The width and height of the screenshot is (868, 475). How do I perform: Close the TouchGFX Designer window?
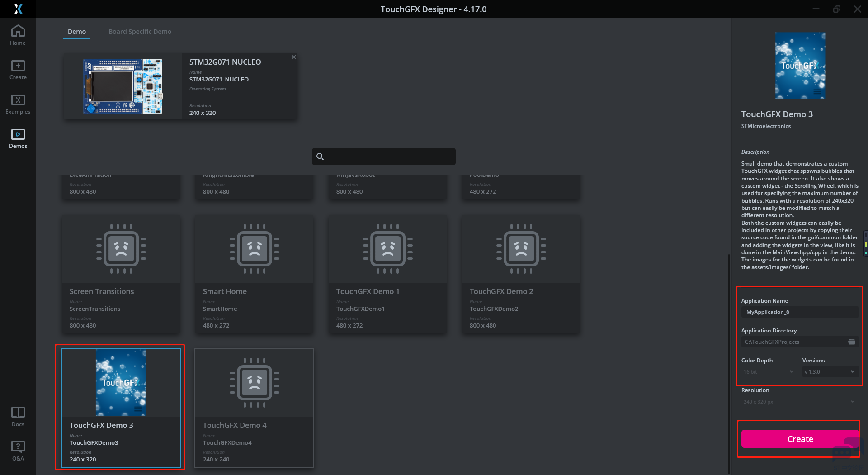pos(857,9)
